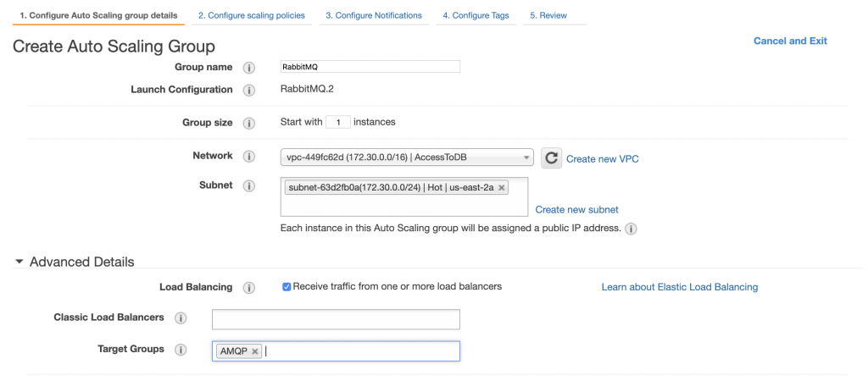
Task: Open the Review step tab
Action: click(x=548, y=15)
